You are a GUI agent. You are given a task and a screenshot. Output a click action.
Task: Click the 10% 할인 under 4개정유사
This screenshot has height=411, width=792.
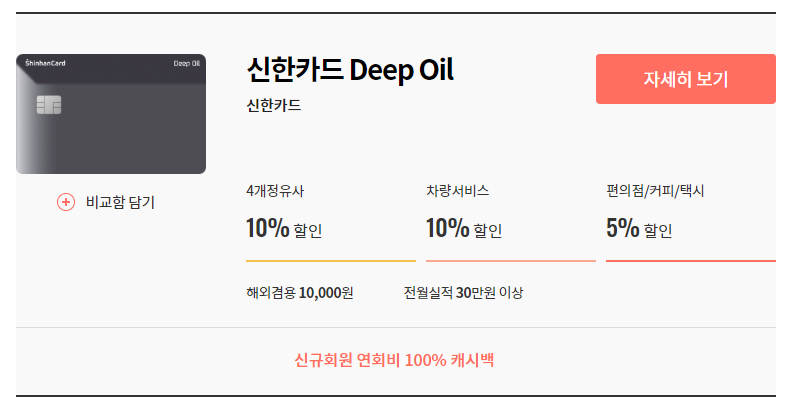pyautogui.click(x=284, y=229)
